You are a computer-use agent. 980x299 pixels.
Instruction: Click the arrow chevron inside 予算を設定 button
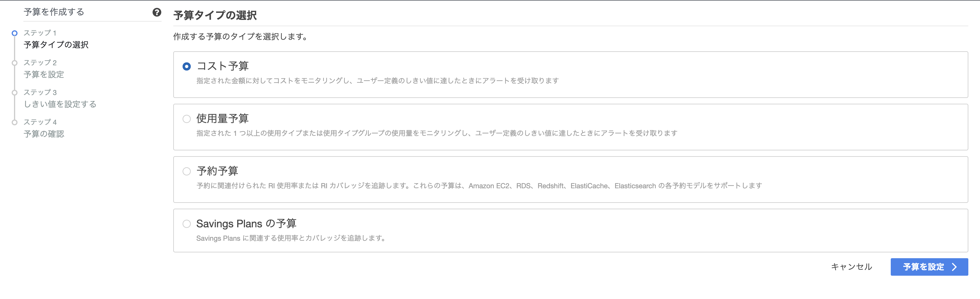(954, 266)
